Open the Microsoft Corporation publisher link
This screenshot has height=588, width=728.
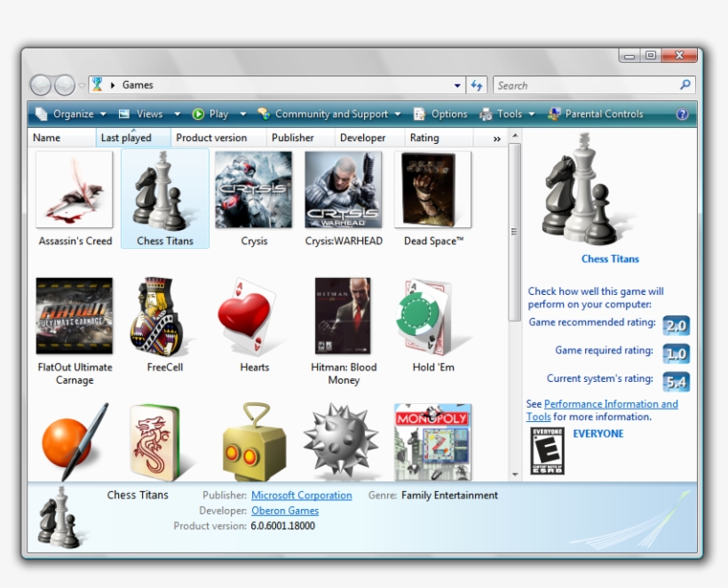[x=301, y=496]
